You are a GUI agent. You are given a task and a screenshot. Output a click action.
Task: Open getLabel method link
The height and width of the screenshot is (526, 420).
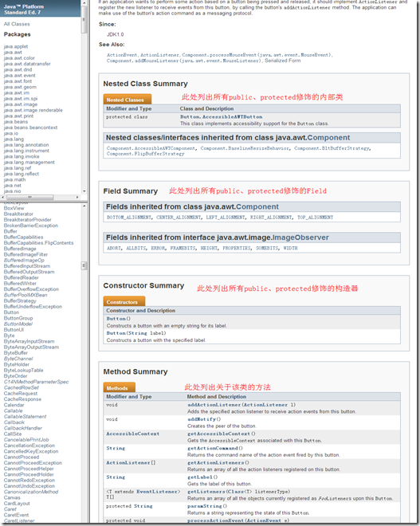tap(200, 477)
